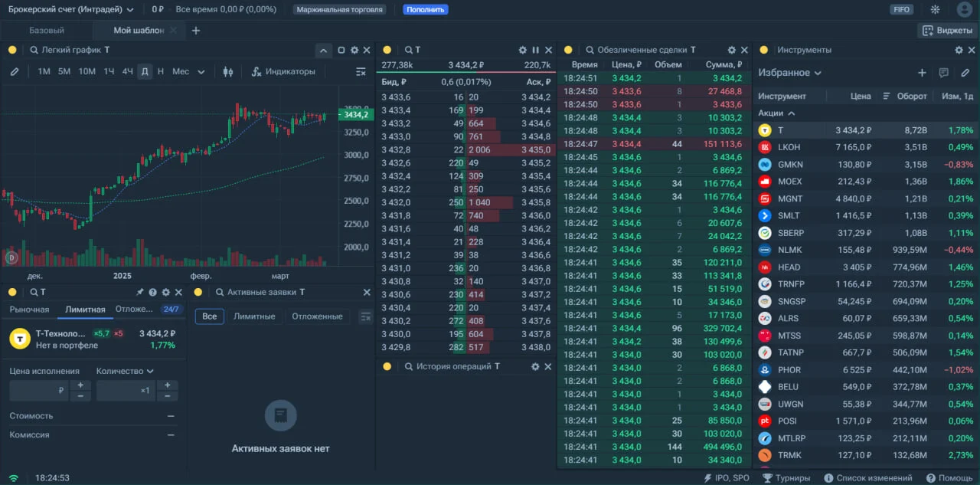This screenshot has height=485, width=980.
Task: Show Все active orders filter
Action: point(210,316)
